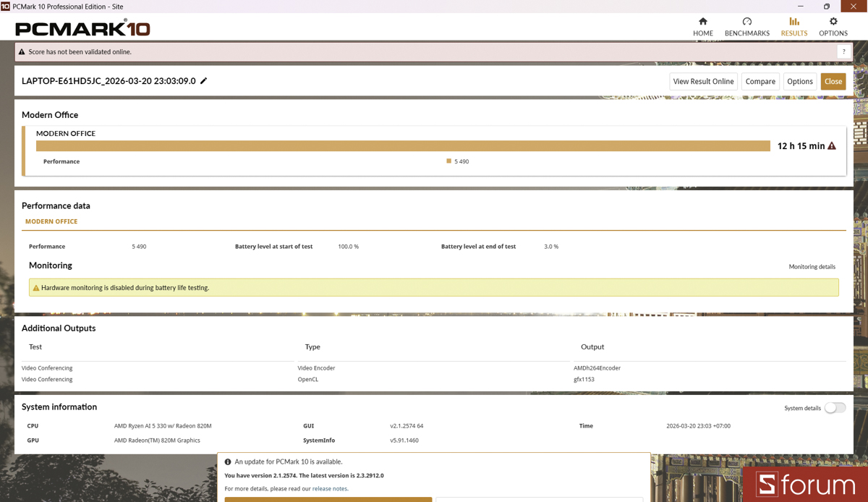The height and width of the screenshot is (502, 868).
Task: Click the Performance data score 5 490
Action: click(139, 247)
